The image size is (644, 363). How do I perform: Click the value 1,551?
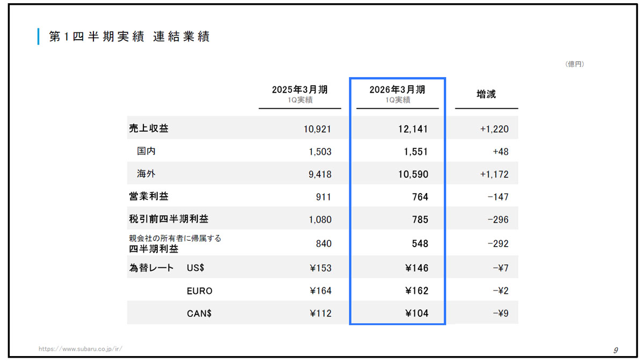pos(416,152)
